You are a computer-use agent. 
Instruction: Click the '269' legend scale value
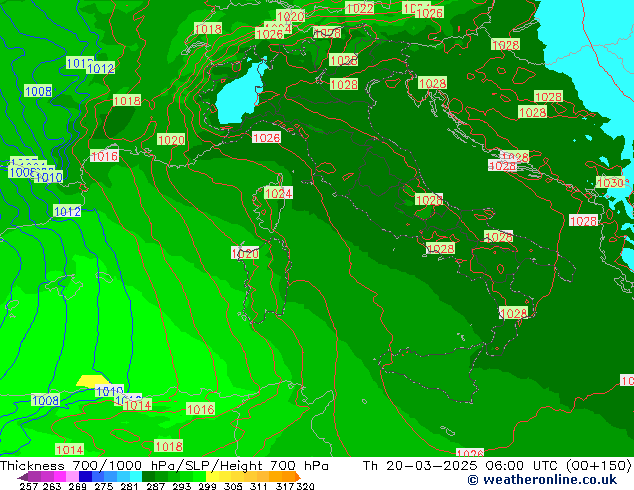coord(77,486)
